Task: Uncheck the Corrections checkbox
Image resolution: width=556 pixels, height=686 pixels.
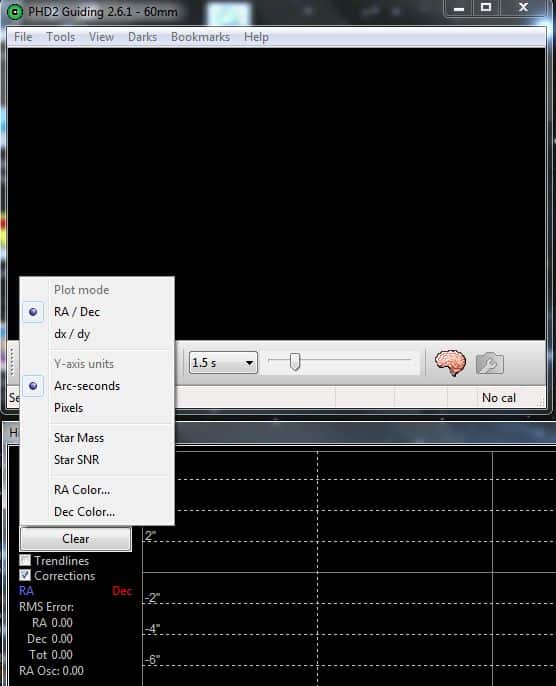Action: point(25,575)
